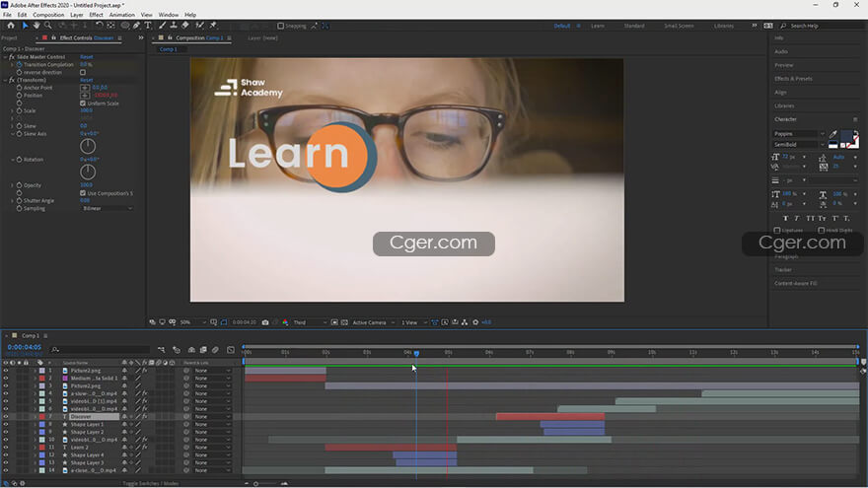Select the Zoom magnifier tool
Image resolution: width=868 pixels, height=488 pixels.
pos(48,26)
